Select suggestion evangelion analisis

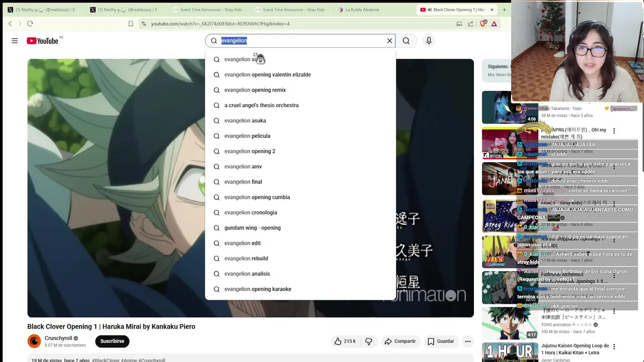point(300,274)
